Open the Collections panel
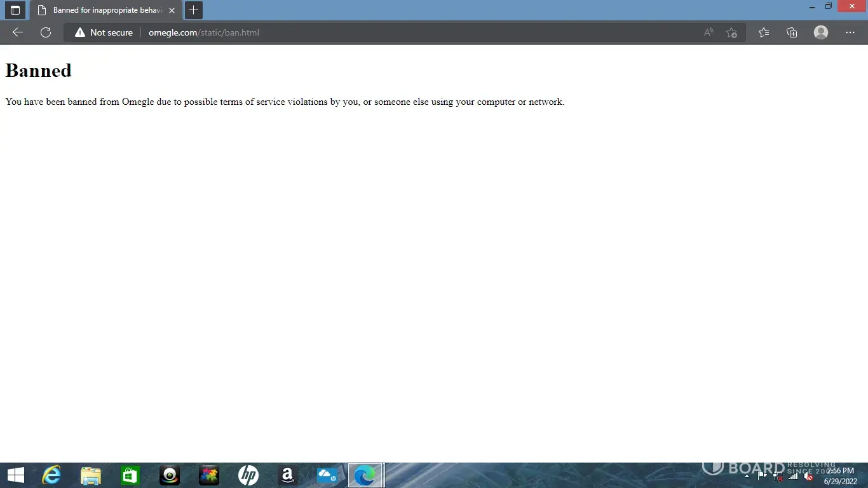The width and height of the screenshot is (868, 488). (792, 32)
